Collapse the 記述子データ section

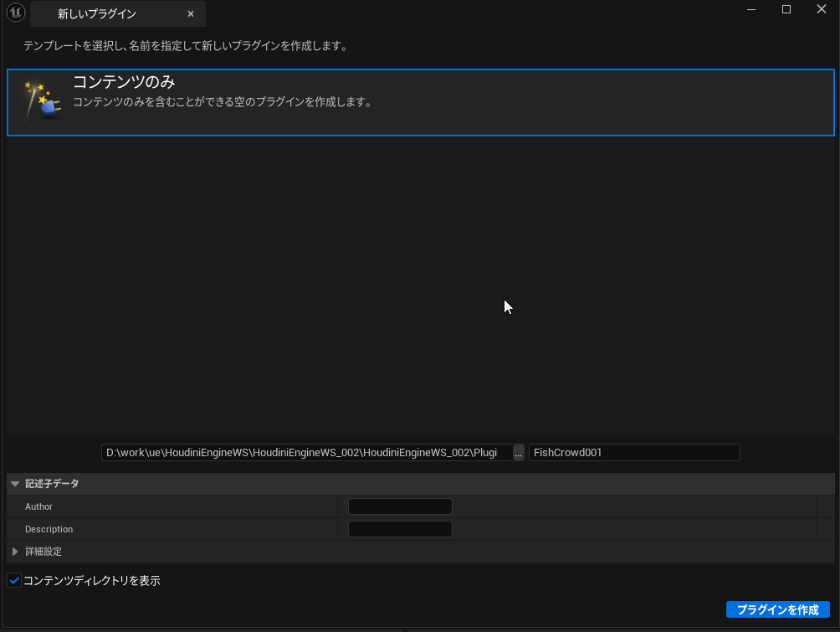coord(15,484)
